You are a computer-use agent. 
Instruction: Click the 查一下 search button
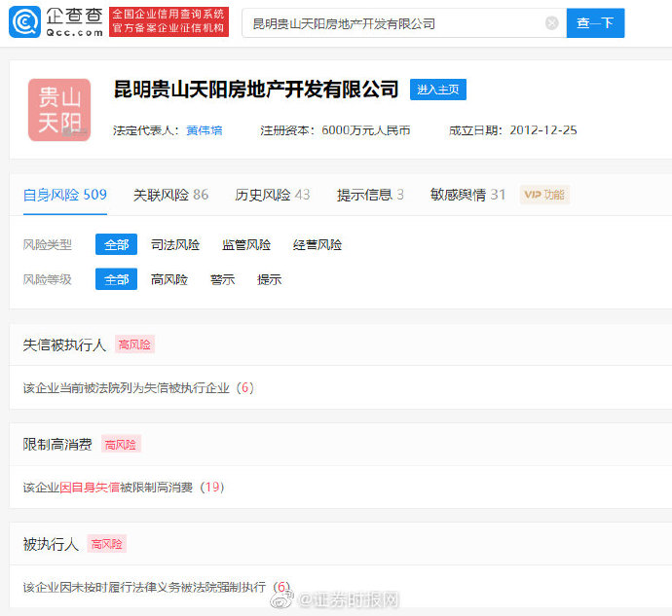coord(595,23)
